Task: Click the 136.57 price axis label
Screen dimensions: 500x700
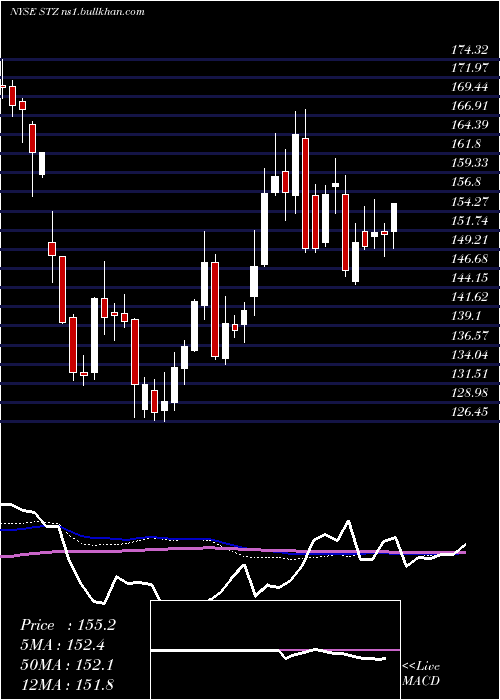Action: tap(469, 335)
